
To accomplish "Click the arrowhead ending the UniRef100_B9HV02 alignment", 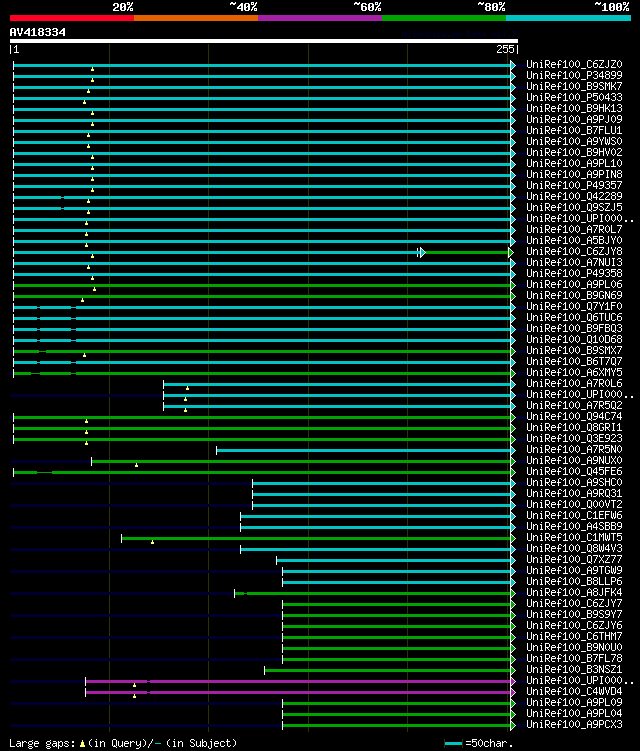I will coord(513,153).
